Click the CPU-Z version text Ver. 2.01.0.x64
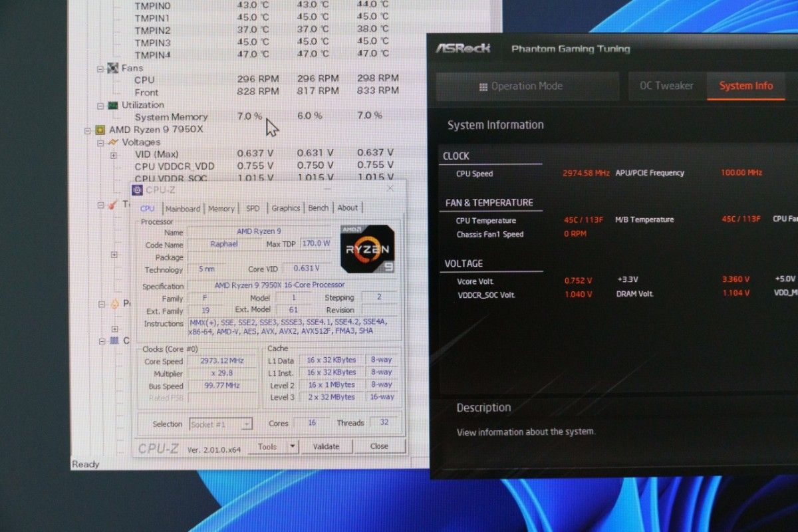798x532 pixels. click(213, 450)
